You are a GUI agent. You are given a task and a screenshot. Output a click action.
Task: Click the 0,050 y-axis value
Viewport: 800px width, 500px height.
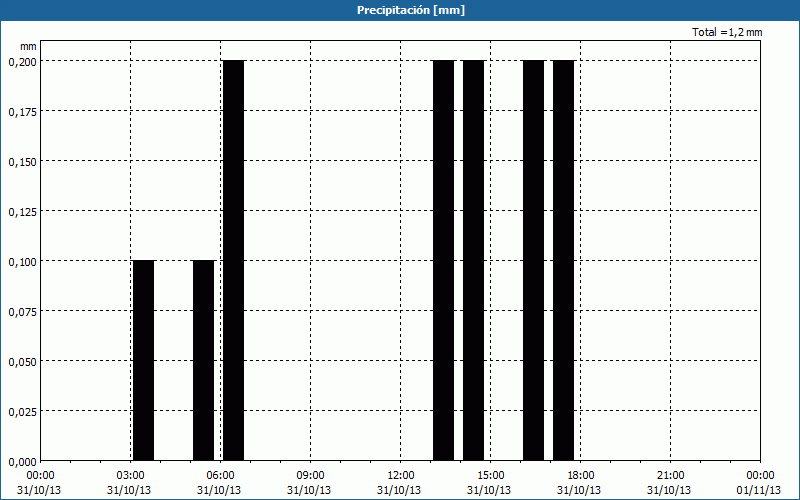click(x=22, y=361)
